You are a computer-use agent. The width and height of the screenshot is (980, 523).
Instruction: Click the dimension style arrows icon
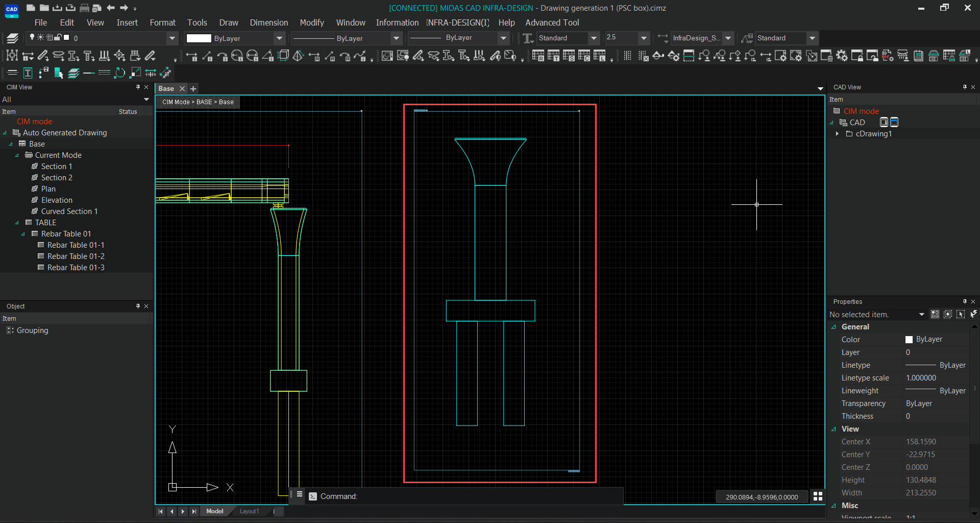663,38
